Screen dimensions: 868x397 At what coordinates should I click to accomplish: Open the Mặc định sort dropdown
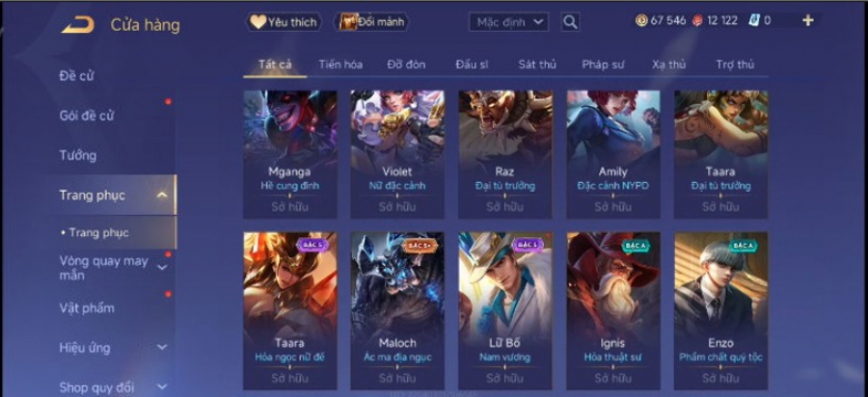click(x=508, y=22)
